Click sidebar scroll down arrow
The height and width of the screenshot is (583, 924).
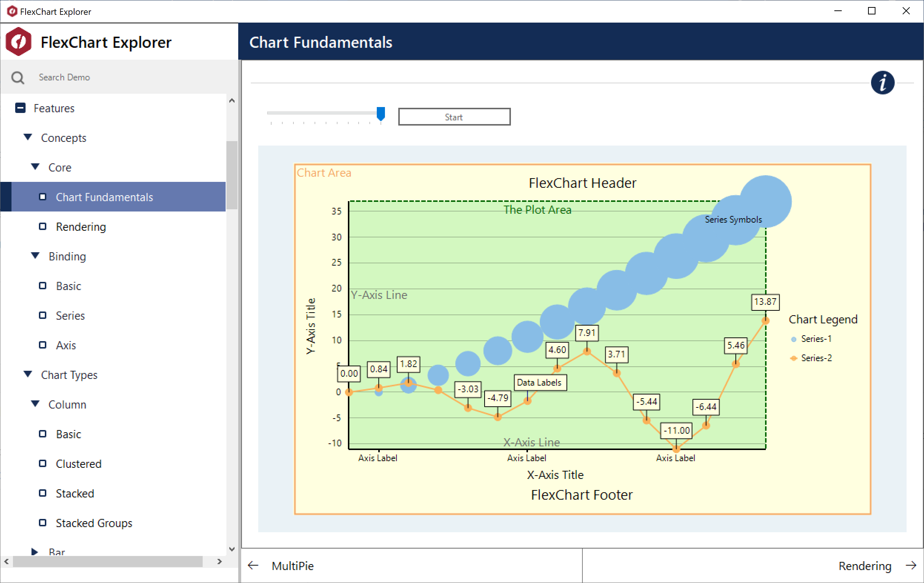[x=232, y=549]
